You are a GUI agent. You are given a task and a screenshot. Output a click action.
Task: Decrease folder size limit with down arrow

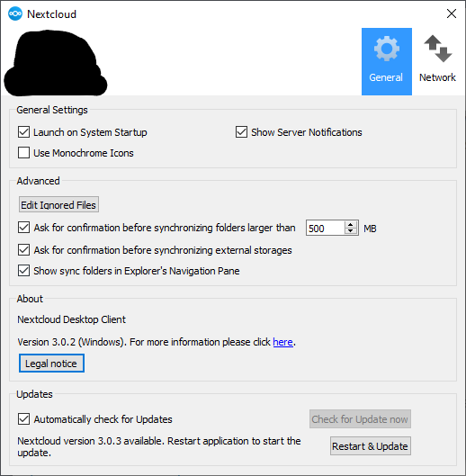tap(350, 231)
